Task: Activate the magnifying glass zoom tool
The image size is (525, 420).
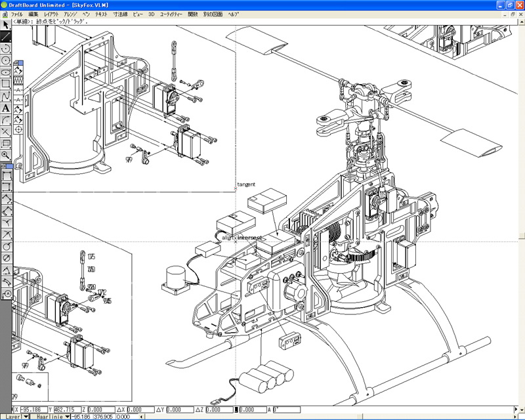Action: point(6,155)
